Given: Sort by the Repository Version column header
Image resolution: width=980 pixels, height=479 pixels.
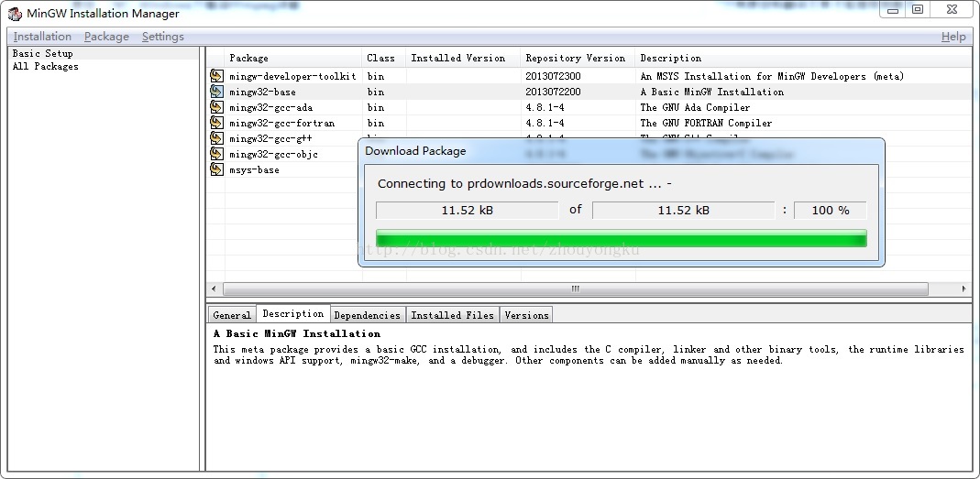Looking at the screenshot, I should (x=578, y=58).
